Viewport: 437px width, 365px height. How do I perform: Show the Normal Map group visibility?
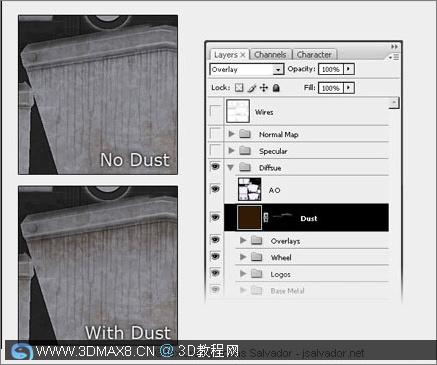tap(215, 134)
